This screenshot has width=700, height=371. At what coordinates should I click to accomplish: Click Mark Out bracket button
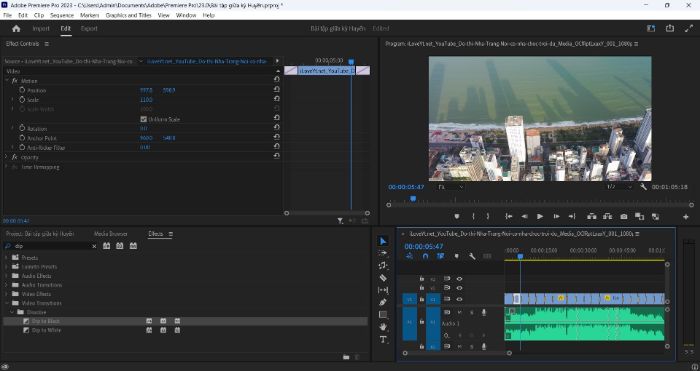tap(488, 216)
